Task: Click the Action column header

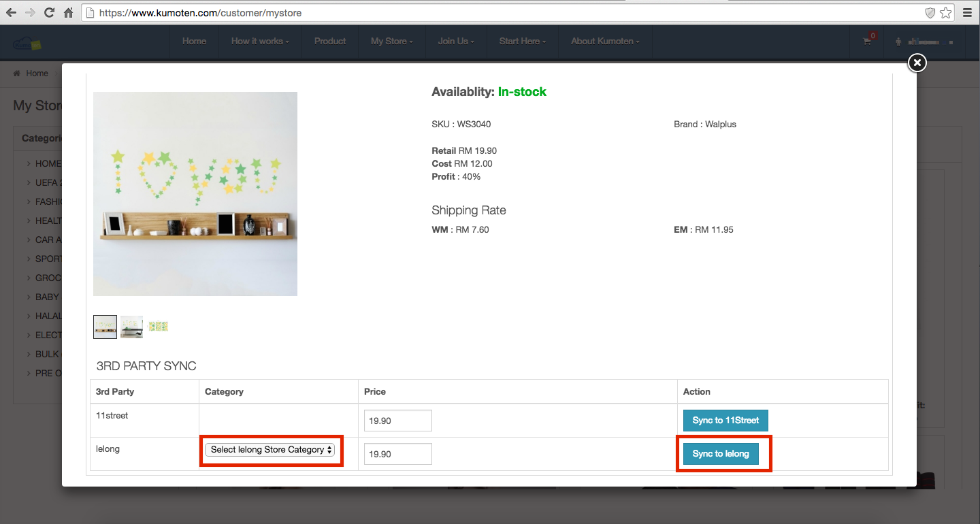Action: pyautogui.click(x=697, y=392)
